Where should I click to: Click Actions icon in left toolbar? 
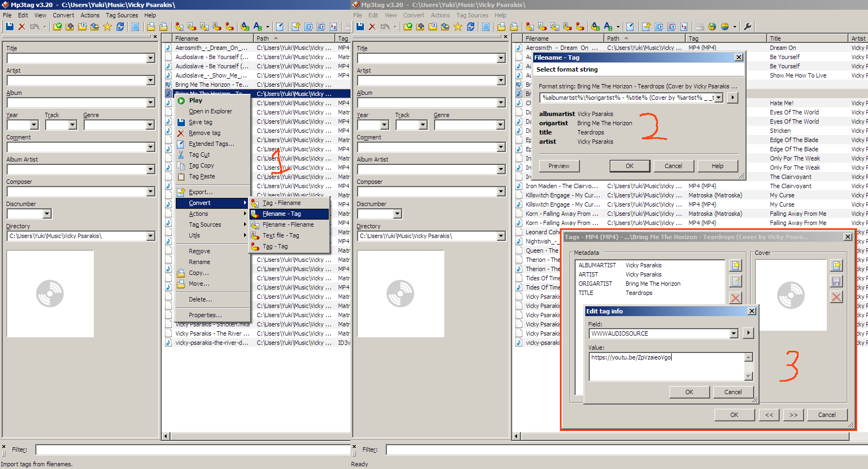point(245,27)
